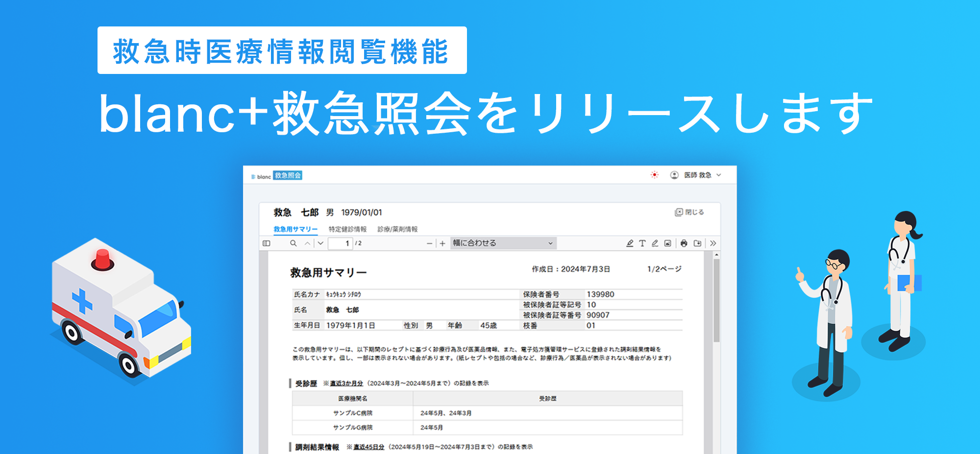Screen dimensions: 980x454
Task: Toggle the PDF viewer sidebar
Action: 267,243
